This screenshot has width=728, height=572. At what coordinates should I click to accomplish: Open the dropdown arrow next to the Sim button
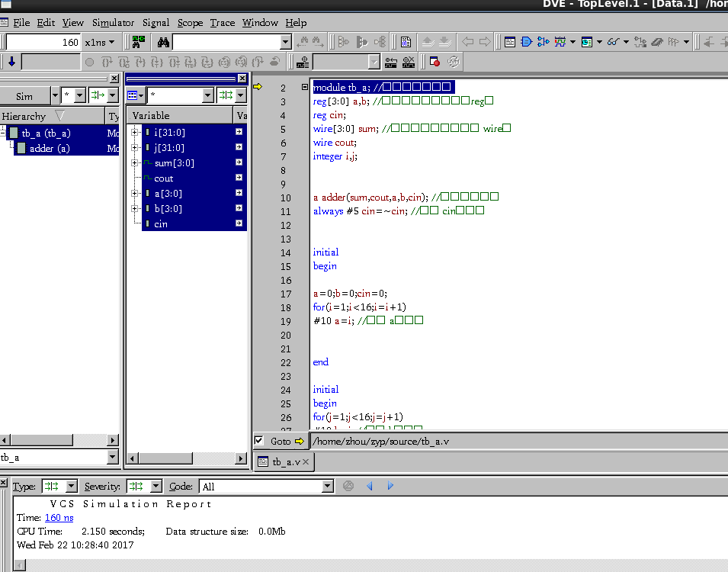pyautogui.click(x=55, y=96)
